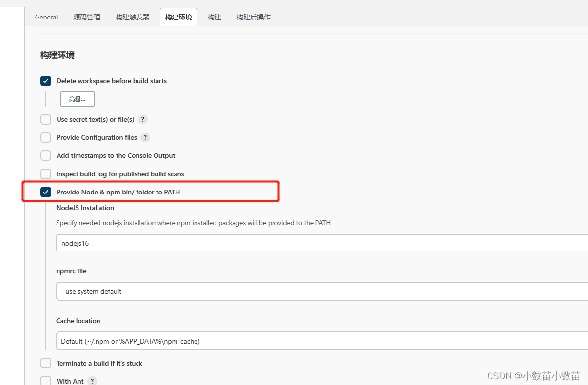
Task: Enable Use secret text(s) or file(s)
Action: pyautogui.click(x=45, y=119)
